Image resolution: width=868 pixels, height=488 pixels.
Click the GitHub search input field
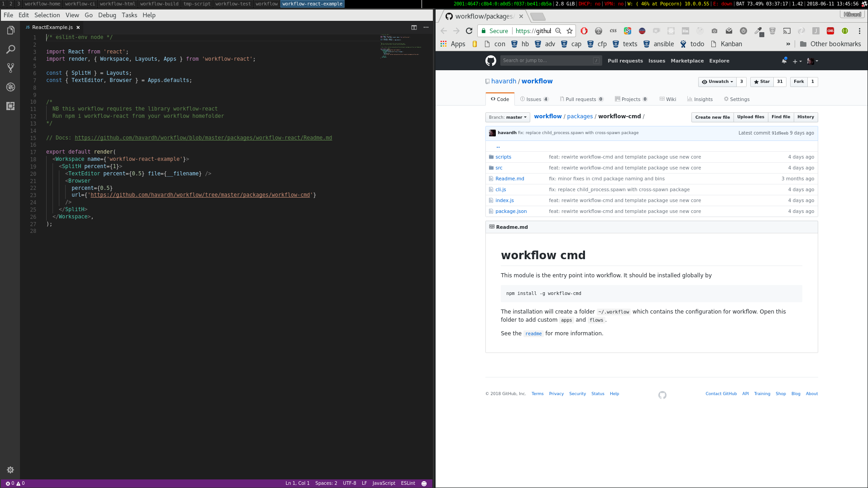pos(551,61)
